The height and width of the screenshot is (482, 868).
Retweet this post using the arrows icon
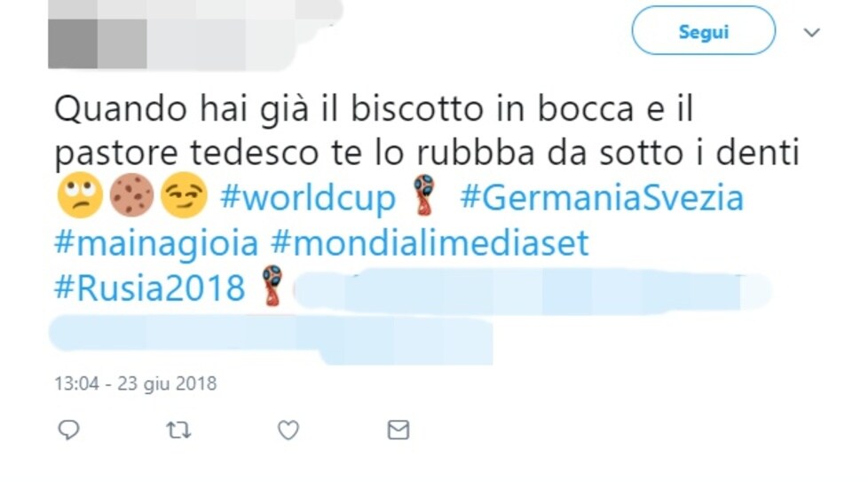pyautogui.click(x=178, y=430)
